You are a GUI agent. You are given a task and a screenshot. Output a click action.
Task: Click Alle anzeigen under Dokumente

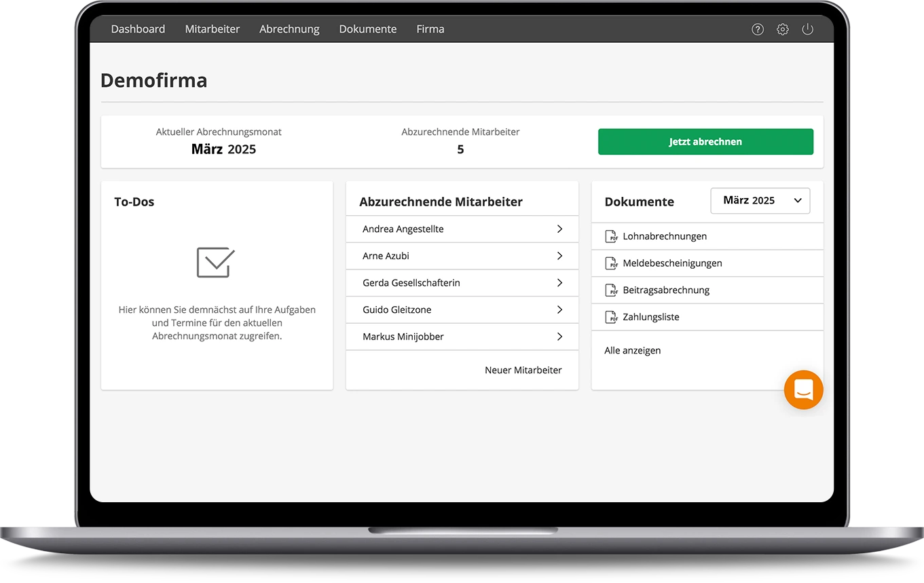pos(633,350)
